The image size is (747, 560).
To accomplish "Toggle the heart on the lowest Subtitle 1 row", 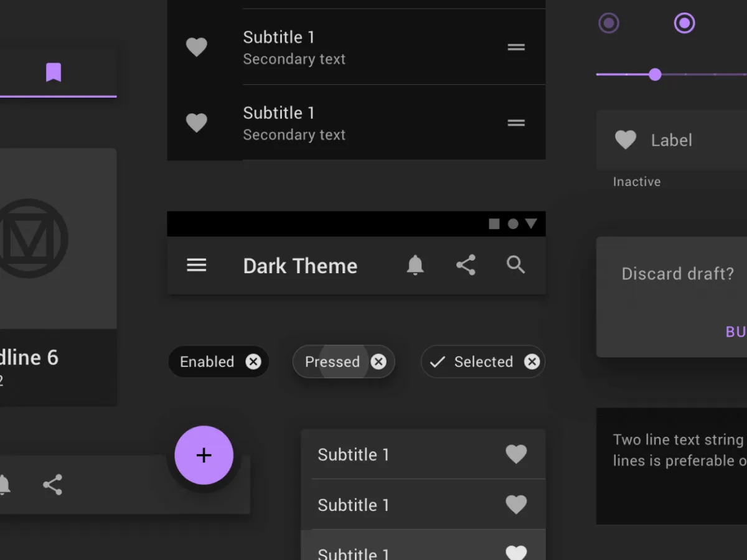I will 516,551.
